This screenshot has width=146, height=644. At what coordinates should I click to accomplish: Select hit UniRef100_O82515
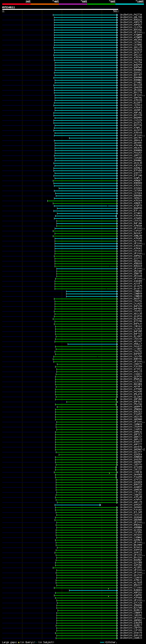click(131, 50)
